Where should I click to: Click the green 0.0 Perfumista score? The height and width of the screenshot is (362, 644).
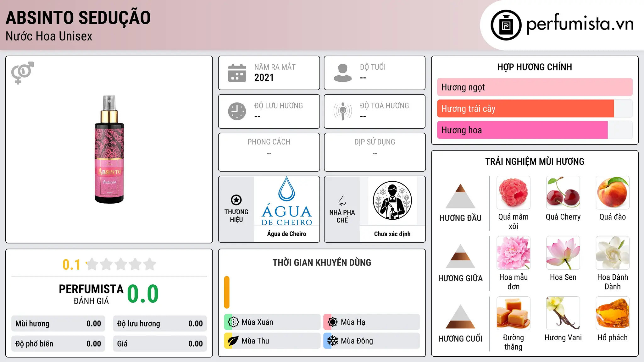point(143,294)
